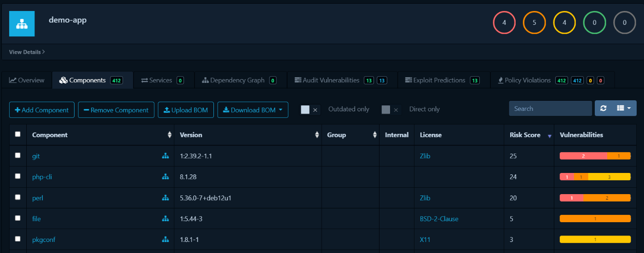Select all components with header checkbox

[x=18, y=134]
